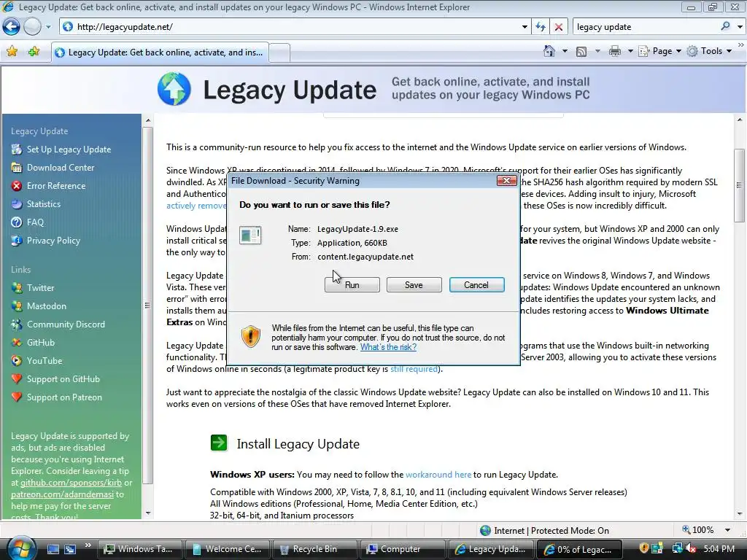Open the 0% of Legacy download taskbar item
This screenshot has height=560, width=747.
(x=578, y=549)
